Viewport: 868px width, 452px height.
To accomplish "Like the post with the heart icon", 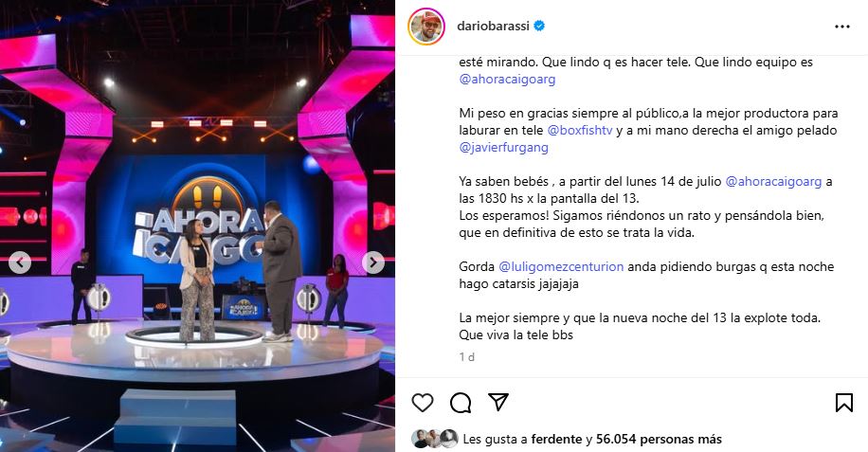I will [423, 402].
